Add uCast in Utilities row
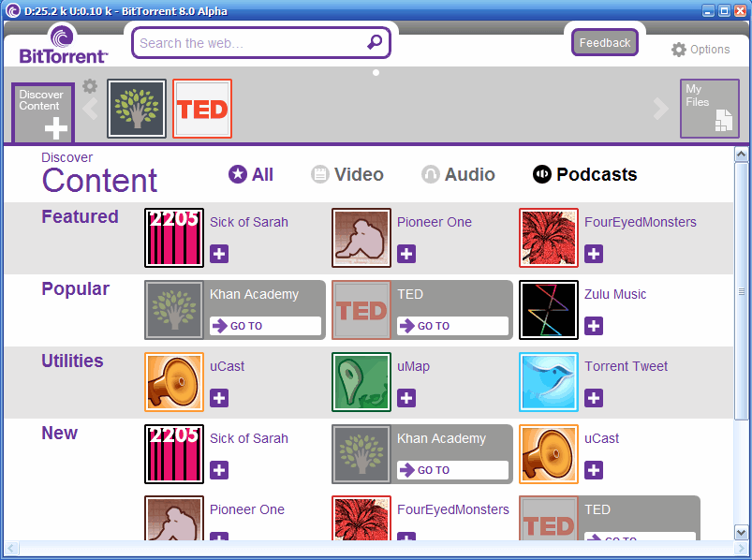 pyautogui.click(x=219, y=398)
